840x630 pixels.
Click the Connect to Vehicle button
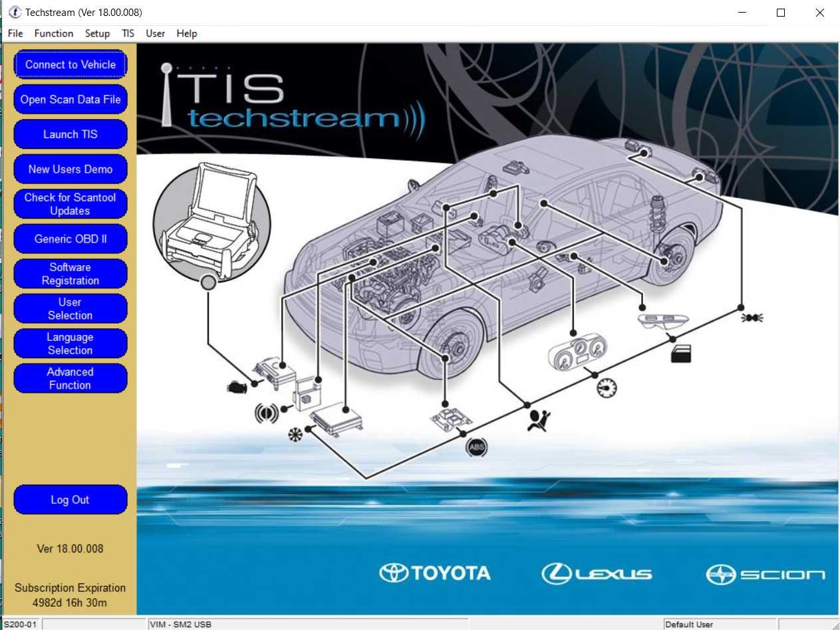(70, 64)
